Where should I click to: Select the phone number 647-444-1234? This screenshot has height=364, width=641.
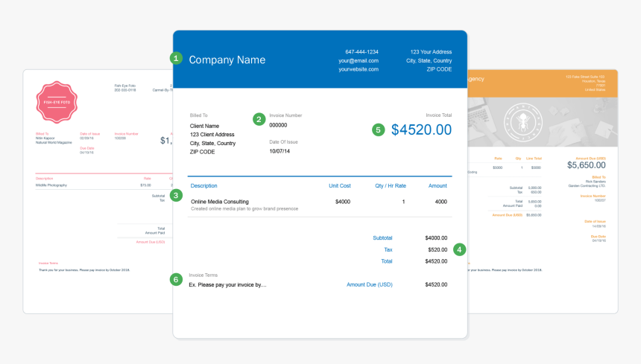tap(361, 52)
